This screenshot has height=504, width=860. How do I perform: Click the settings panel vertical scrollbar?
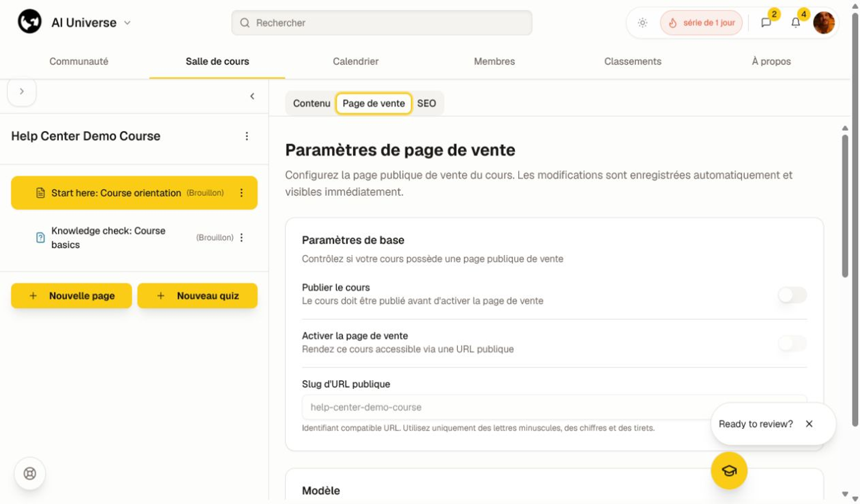tap(845, 205)
